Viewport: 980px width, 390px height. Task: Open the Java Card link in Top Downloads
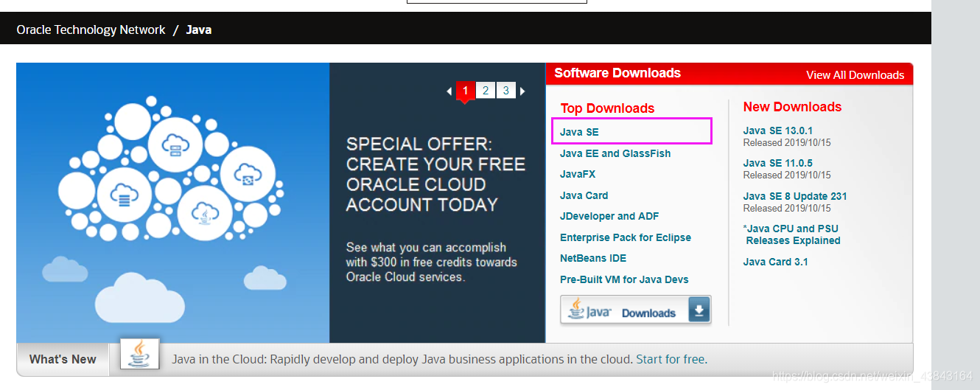point(584,195)
